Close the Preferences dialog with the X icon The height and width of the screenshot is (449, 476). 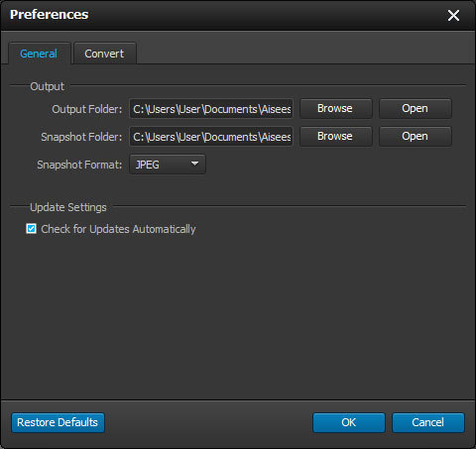pos(453,15)
